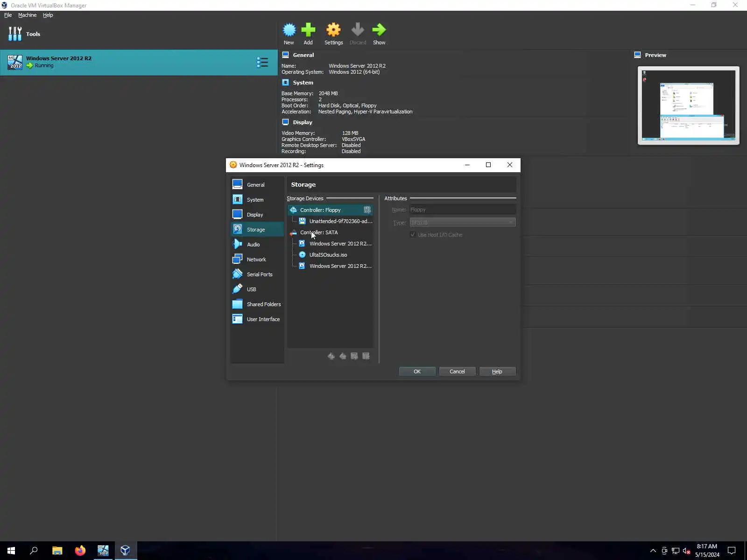Image resolution: width=747 pixels, height=560 pixels.
Task: Open the controller Type dropdown
Action: pos(463,223)
